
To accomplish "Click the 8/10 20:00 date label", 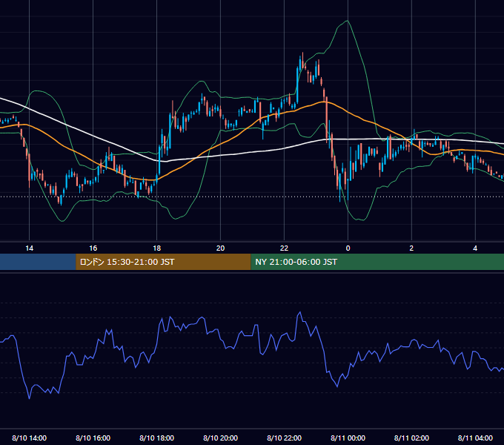I will 220,438.
